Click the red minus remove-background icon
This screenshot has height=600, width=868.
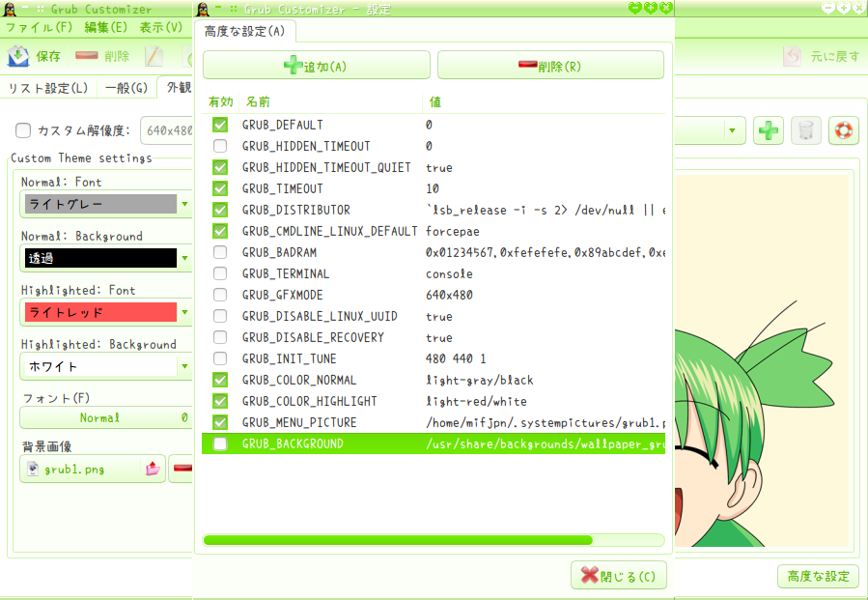pos(182,469)
